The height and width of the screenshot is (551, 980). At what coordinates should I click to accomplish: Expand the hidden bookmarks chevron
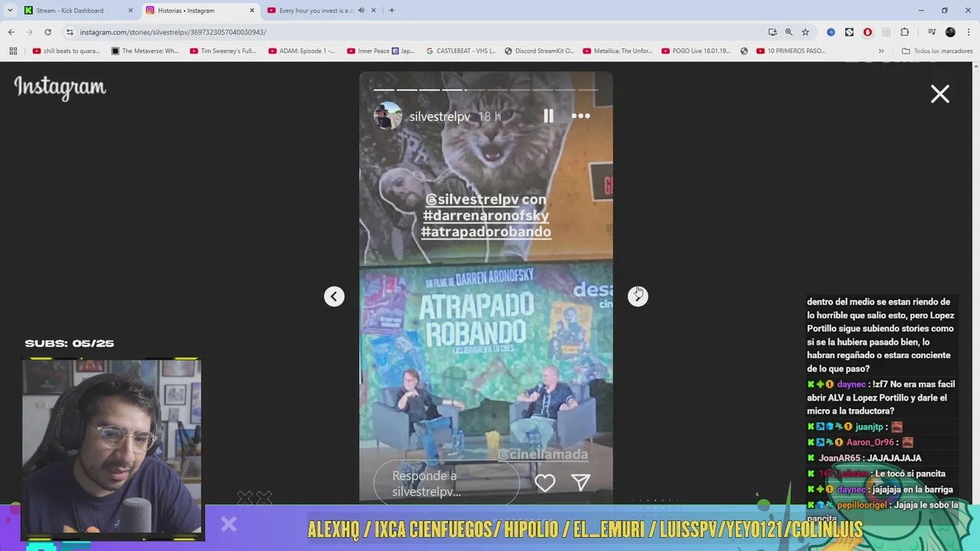(x=881, y=51)
